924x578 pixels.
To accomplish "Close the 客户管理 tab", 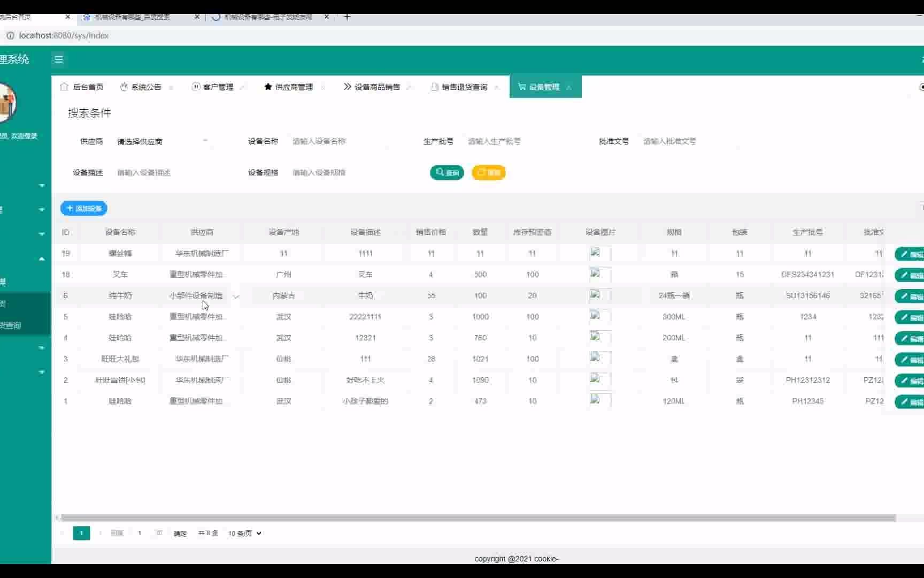I will [243, 87].
